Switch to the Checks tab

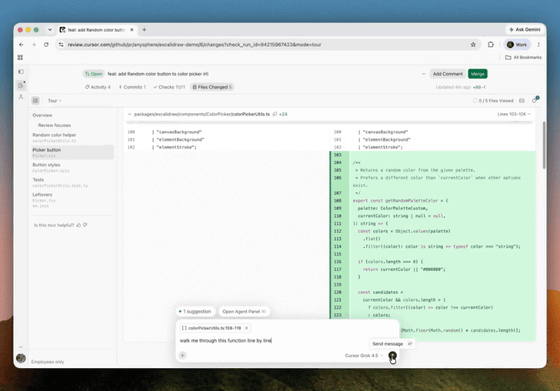[x=169, y=87]
